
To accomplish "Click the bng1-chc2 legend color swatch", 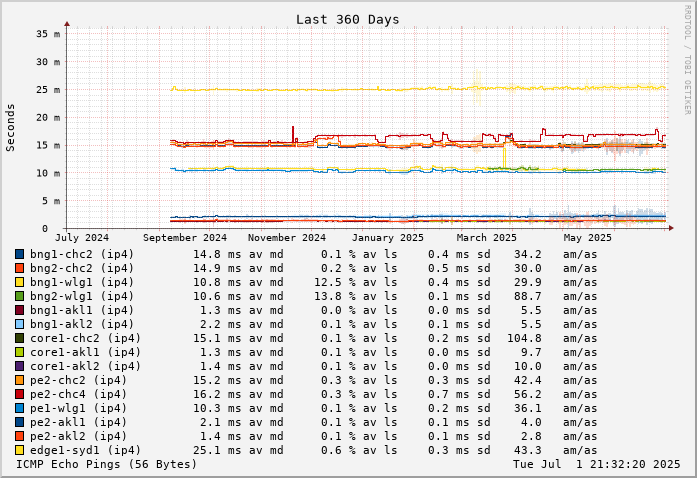I will coord(19,254).
